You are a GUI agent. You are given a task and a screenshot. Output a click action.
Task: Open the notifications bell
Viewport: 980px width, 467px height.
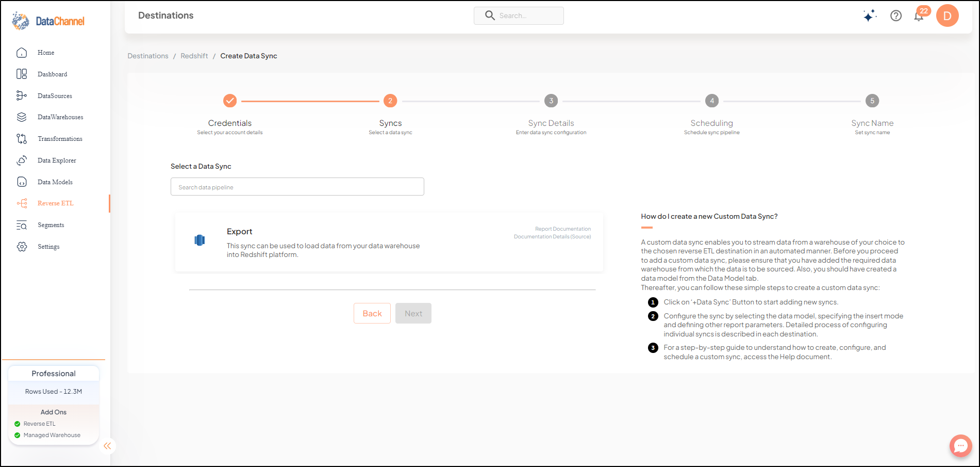(x=919, y=16)
